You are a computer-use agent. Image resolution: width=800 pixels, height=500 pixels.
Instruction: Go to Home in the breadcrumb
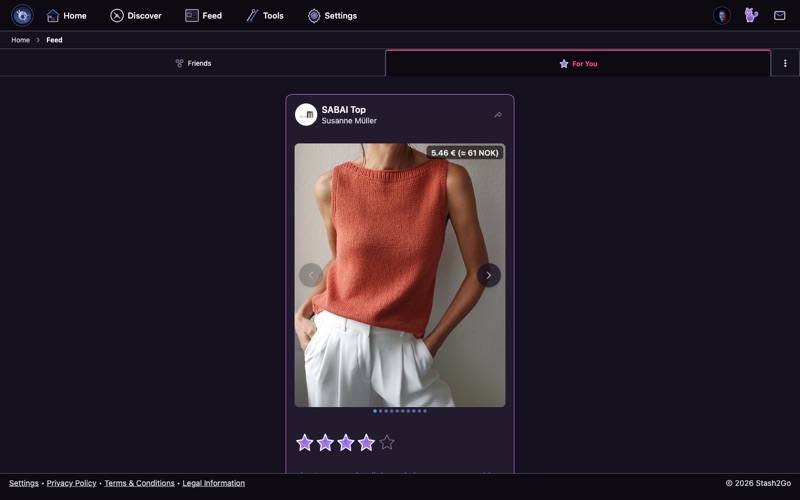tap(20, 40)
